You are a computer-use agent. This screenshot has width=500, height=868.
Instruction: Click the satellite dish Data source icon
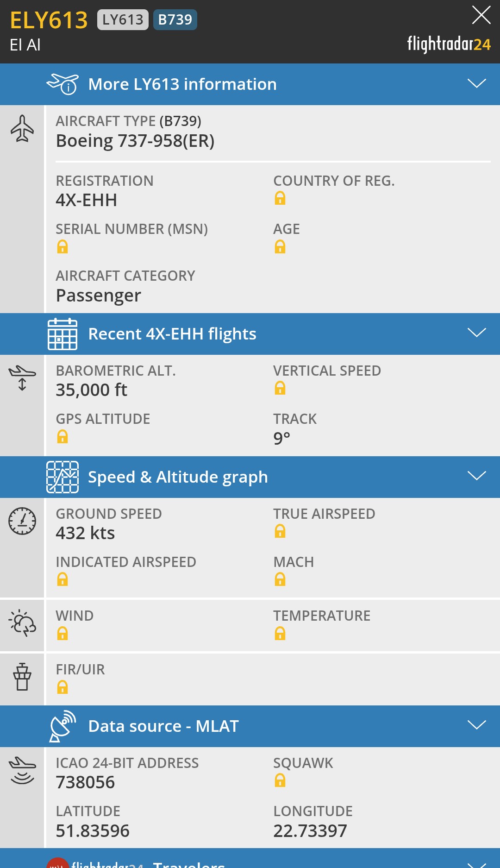pos(62,726)
